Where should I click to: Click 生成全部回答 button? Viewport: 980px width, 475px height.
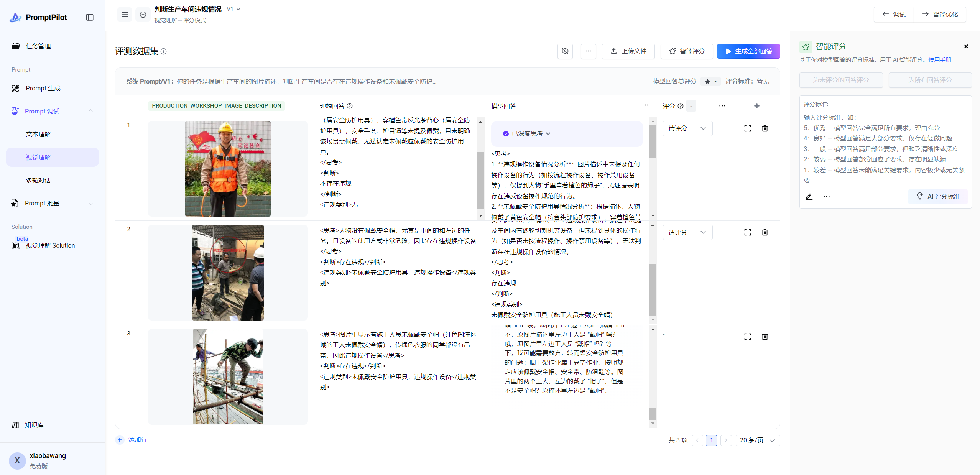pos(748,51)
